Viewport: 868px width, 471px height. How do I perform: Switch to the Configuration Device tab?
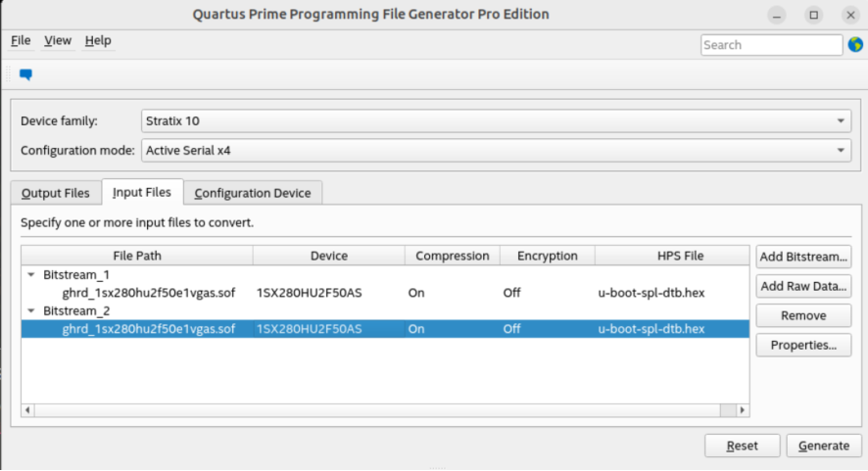coord(253,193)
